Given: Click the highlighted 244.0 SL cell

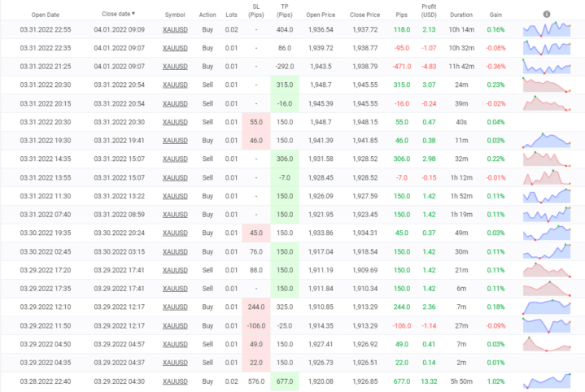Looking at the screenshot, I should pyautogui.click(x=256, y=307).
